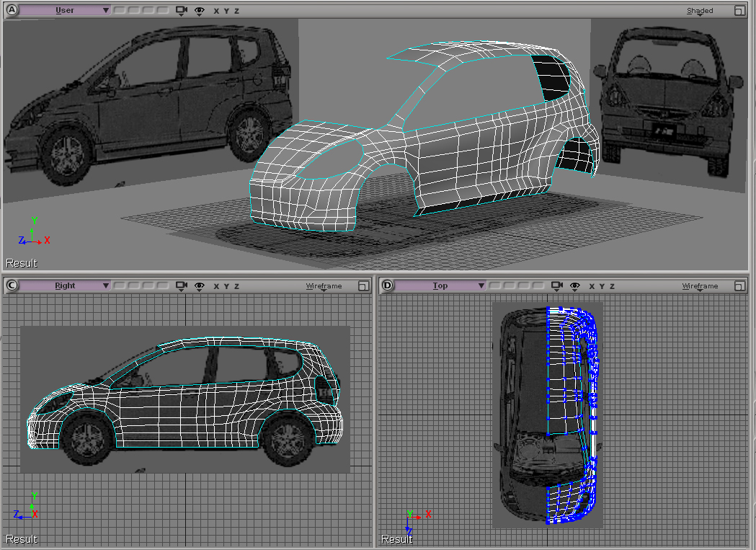Screen dimensions: 756x550
Task: Open the camera icon menu in viewport C
Action: (x=182, y=286)
